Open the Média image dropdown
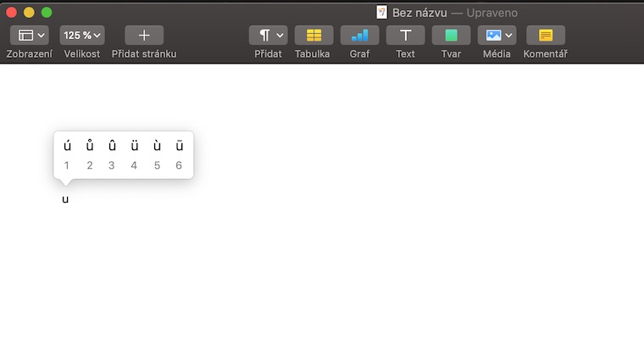Viewport: 644px width, 346px height. click(497, 36)
